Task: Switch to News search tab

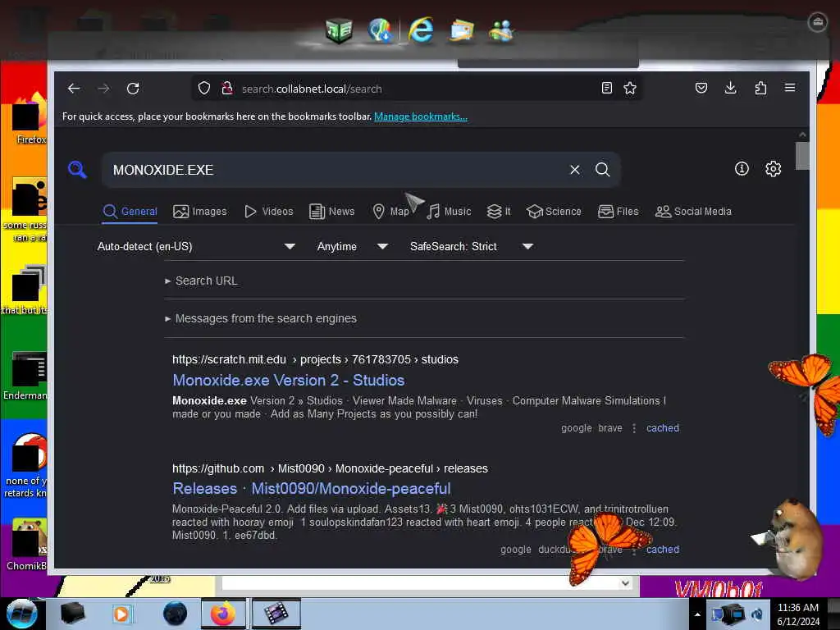Action: pyautogui.click(x=332, y=212)
